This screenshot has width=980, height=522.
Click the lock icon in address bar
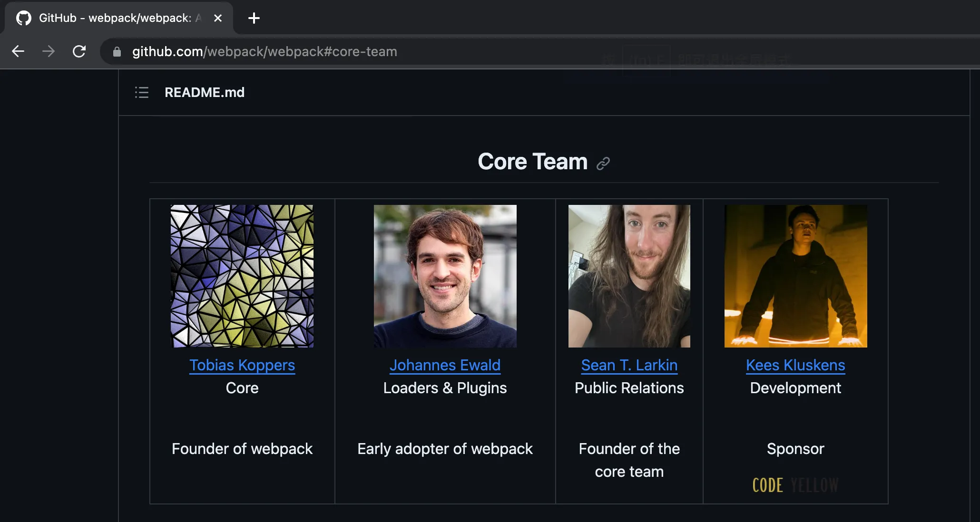tap(117, 51)
